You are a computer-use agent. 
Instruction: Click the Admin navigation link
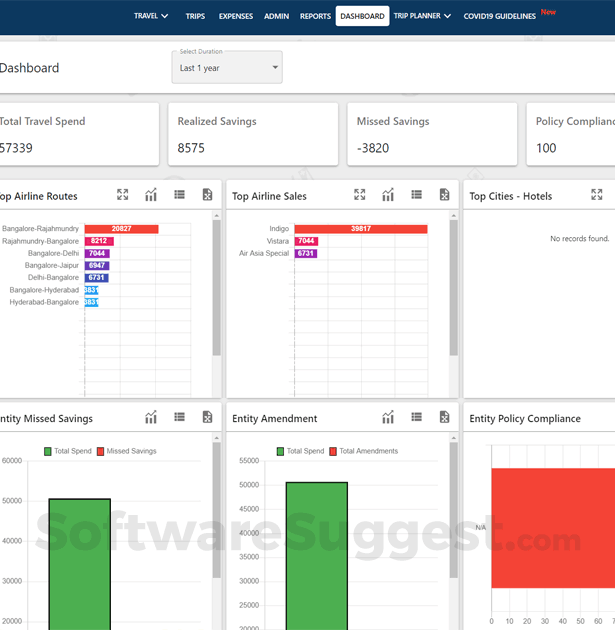[x=276, y=16]
